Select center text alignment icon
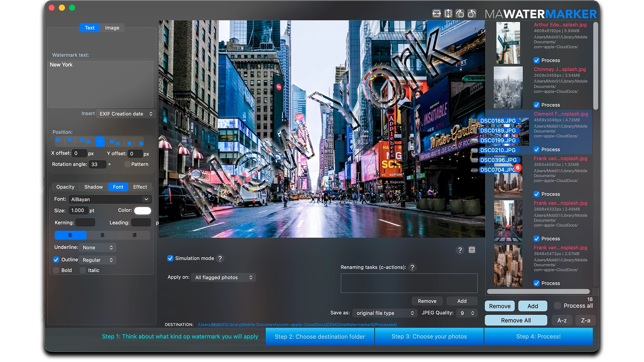644x362 pixels. 103,235
